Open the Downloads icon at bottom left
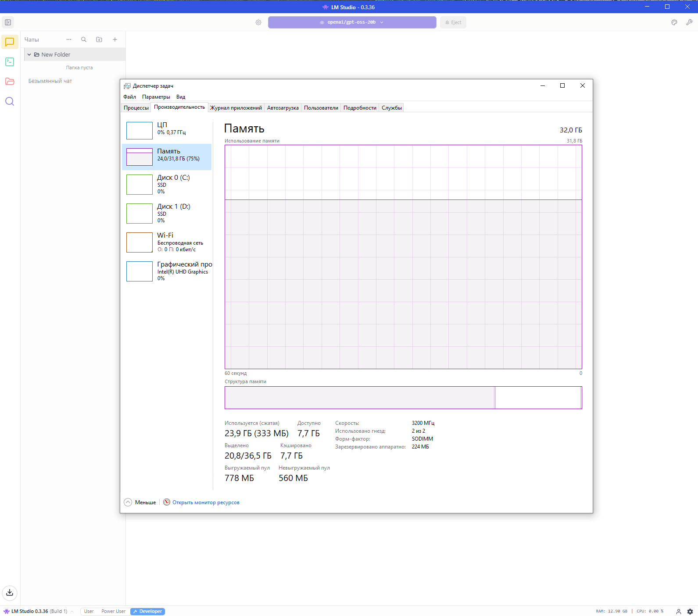This screenshot has width=698, height=616. (x=10, y=593)
